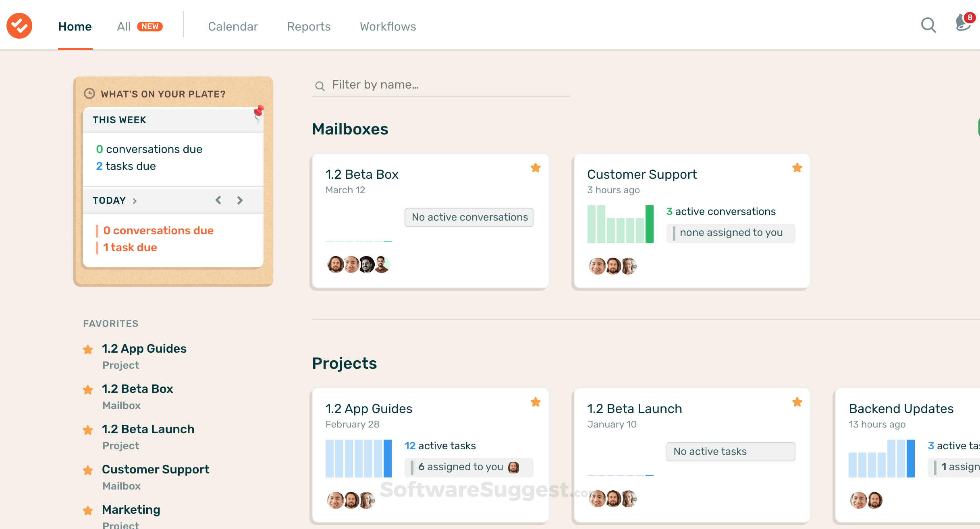Toggle star on Customer Support card
Viewport: 980px width, 529px height.
tap(797, 167)
